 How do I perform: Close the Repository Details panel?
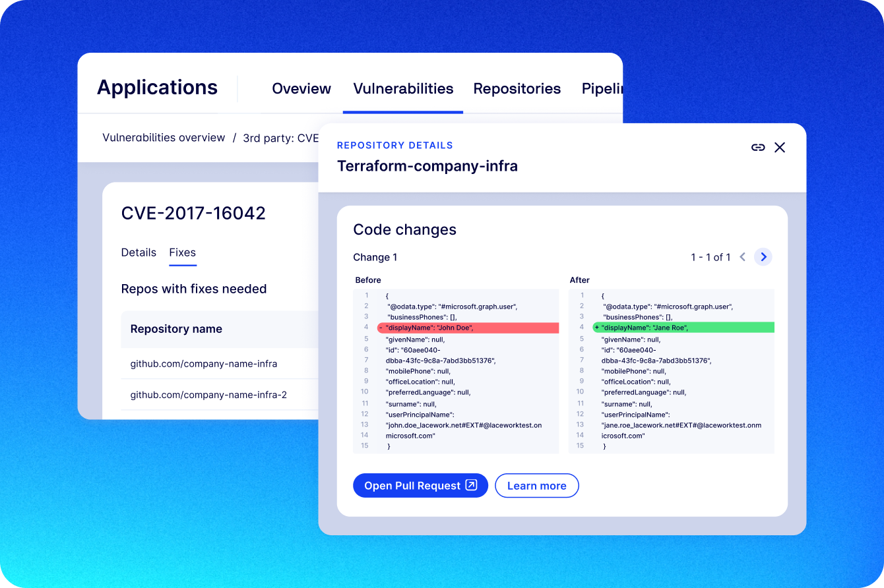[780, 148]
